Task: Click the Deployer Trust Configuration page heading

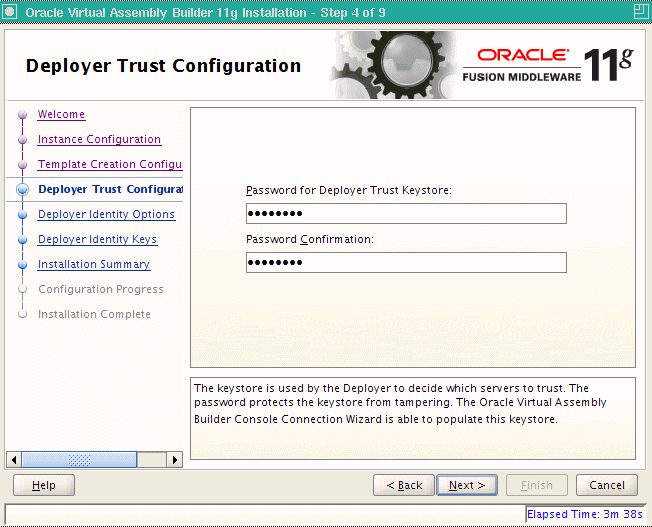Action: coord(163,66)
